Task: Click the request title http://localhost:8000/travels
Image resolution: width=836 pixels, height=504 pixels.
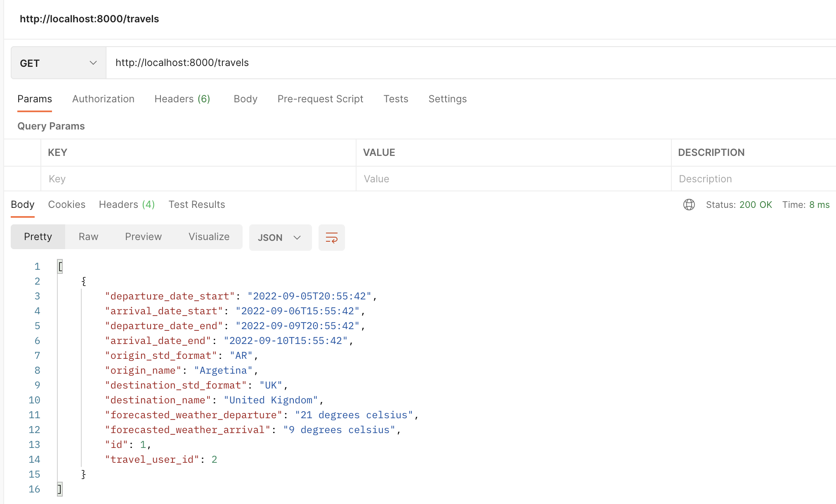Action: [89, 19]
